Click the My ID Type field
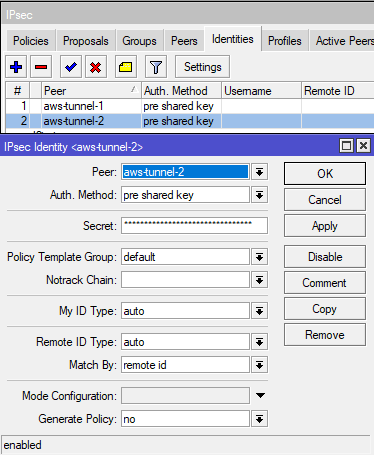 [x=185, y=311]
